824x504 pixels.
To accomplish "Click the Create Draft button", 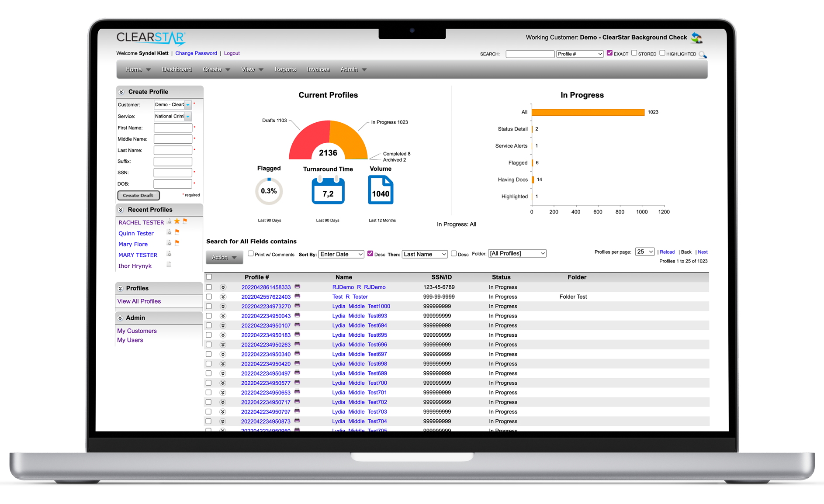I will [x=138, y=195].
